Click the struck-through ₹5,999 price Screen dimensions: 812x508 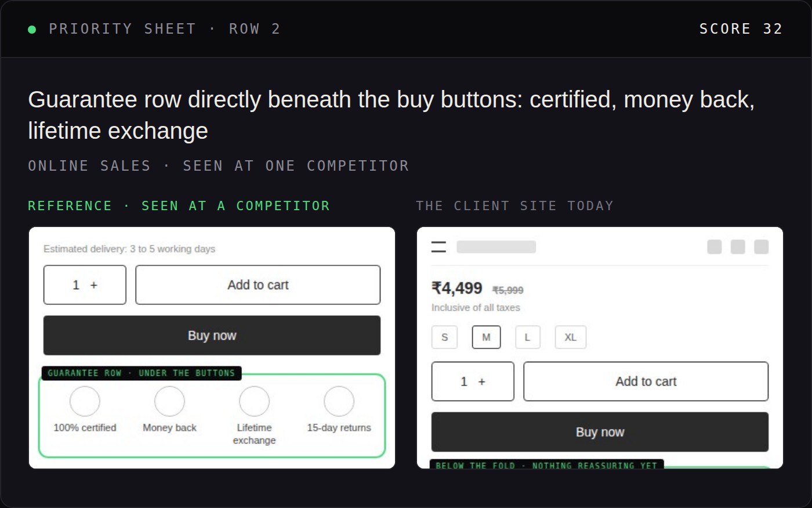tap(507, 290)
